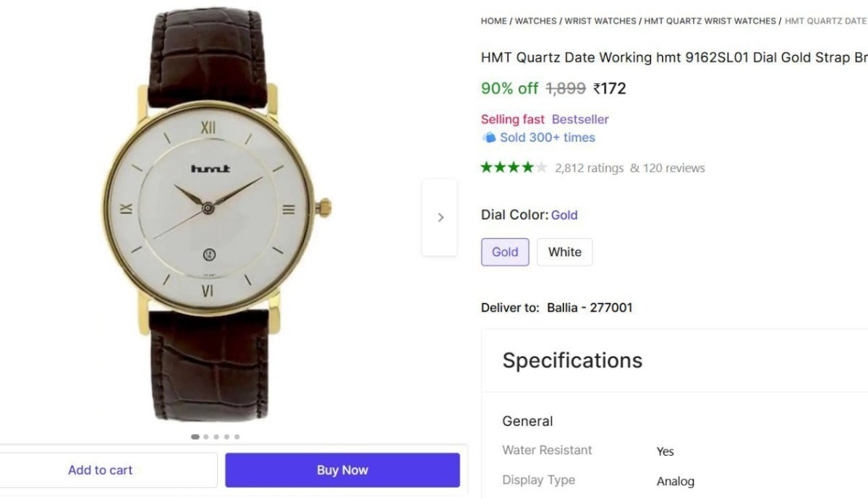The image size is (868, 499).
Task: Click the Gold dial color link text
Action: [564, 215]
